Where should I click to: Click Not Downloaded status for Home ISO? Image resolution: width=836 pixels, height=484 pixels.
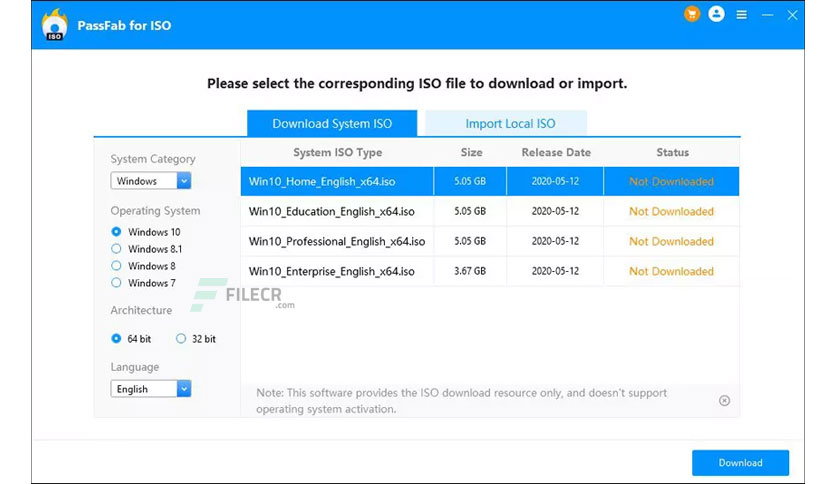(671, 181)
